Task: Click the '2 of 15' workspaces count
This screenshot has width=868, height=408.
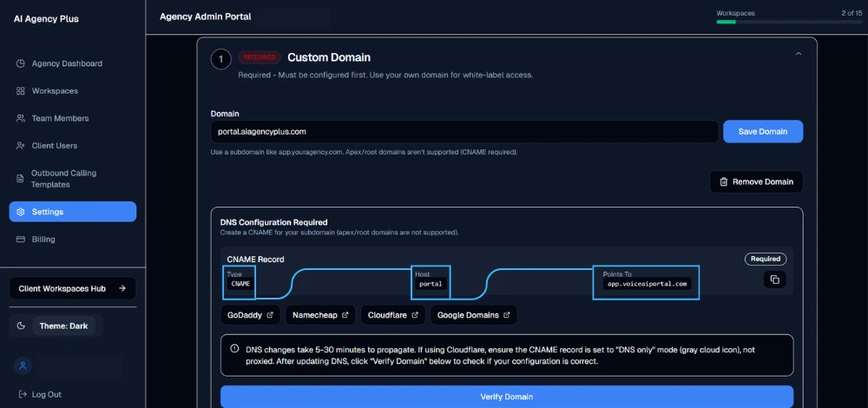Action: click(852, 13)
